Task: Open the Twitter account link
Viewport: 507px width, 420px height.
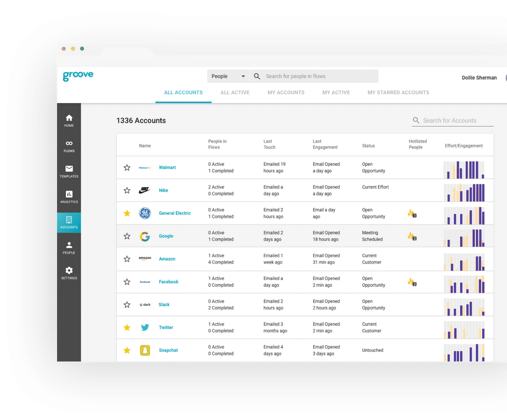Action: click(166, 328)
